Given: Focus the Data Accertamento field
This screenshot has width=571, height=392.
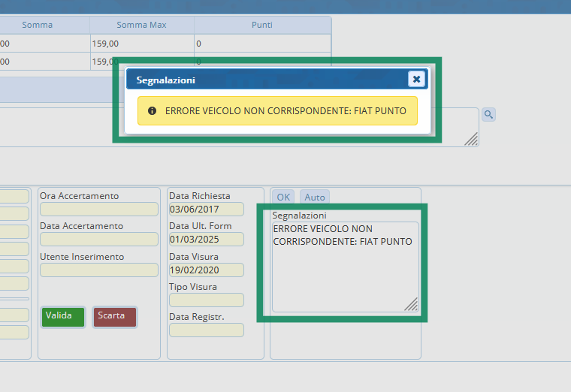Looking at the screenshot, I should [x=99, y=239].
